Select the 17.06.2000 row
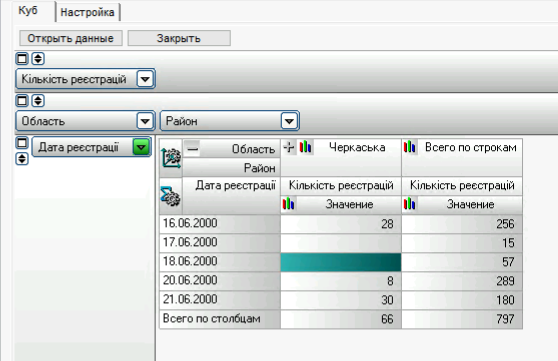 pos(220,243)
